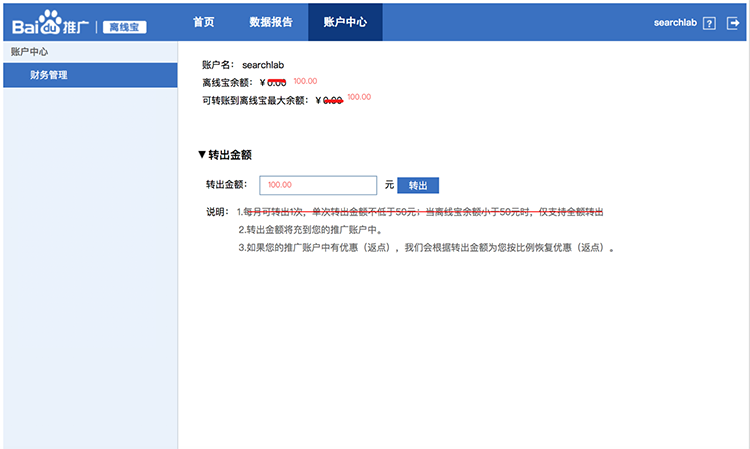The height and width of the screenshot is (449, 750).
Task: Click the logout arrow icon
Action: (x=733, y=23)
